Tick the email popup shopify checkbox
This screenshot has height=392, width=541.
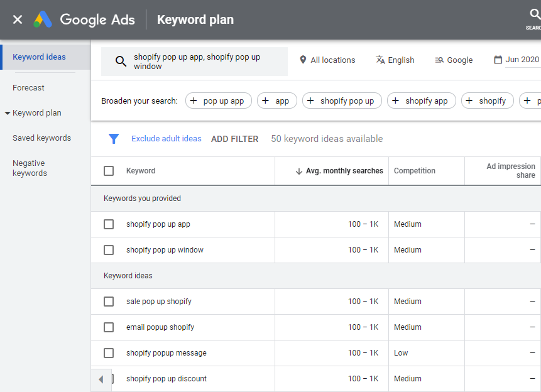(x=109, y=327)
